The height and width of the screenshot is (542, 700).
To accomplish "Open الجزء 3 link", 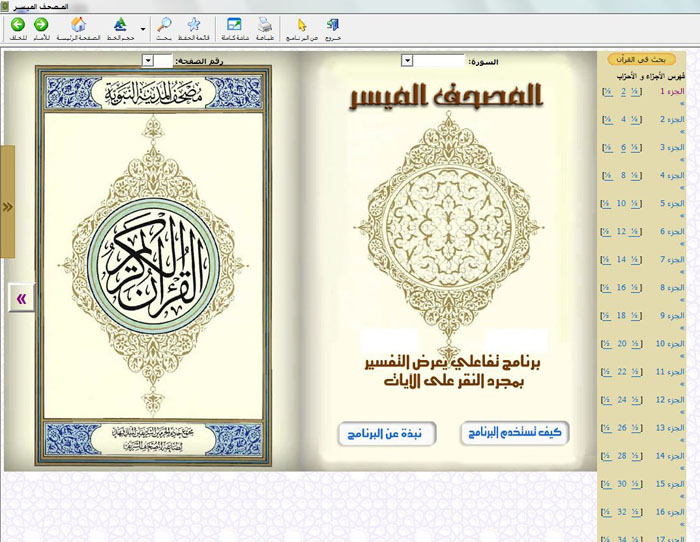I will coord(673,147).
